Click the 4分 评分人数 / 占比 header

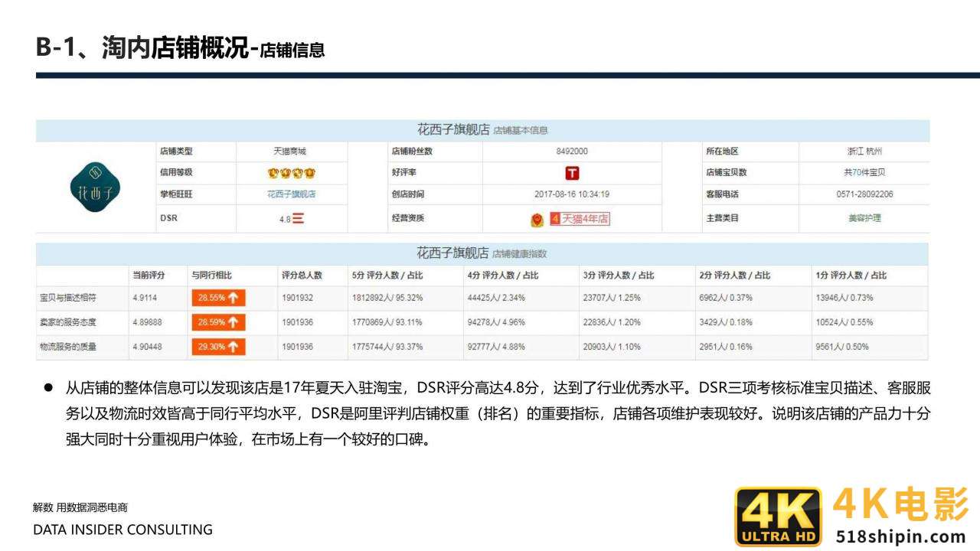pyautogui.click(x=503, y=275)
